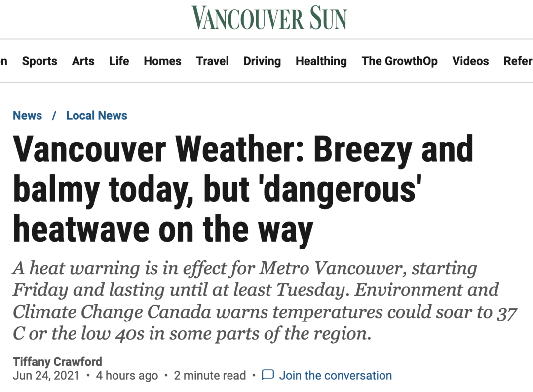Screen dimensions: 533x392
Task: Select Life in the navigation bar
Action: tap(119, 61)
